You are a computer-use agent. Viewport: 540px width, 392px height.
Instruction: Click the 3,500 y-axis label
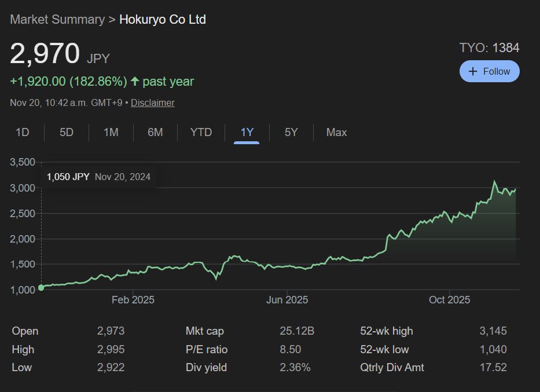23,162
